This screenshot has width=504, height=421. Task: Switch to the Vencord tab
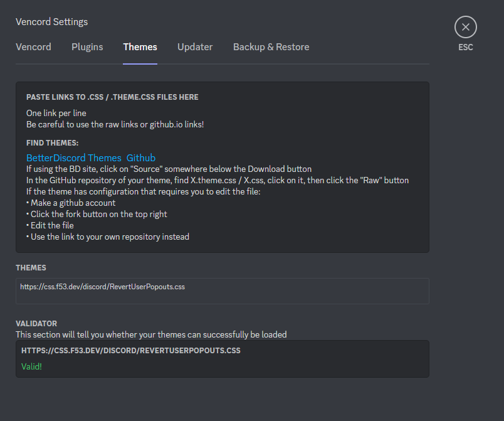point(33,47)
